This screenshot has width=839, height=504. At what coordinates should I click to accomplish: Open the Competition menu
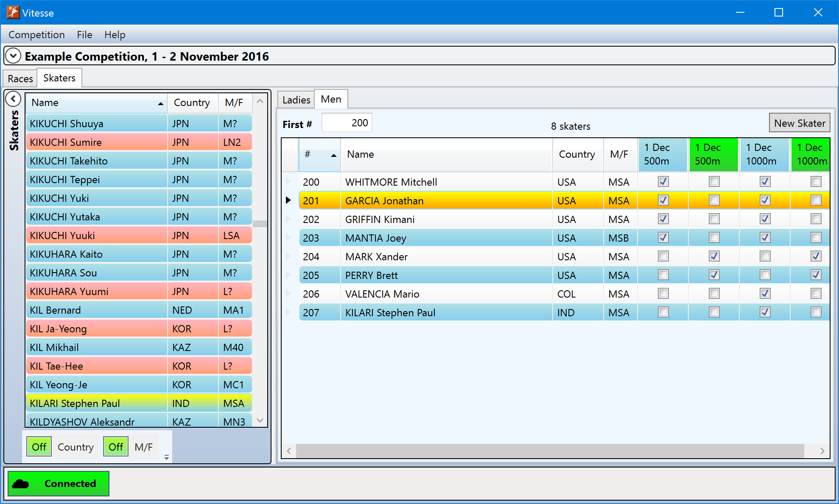tap(36, 35)
